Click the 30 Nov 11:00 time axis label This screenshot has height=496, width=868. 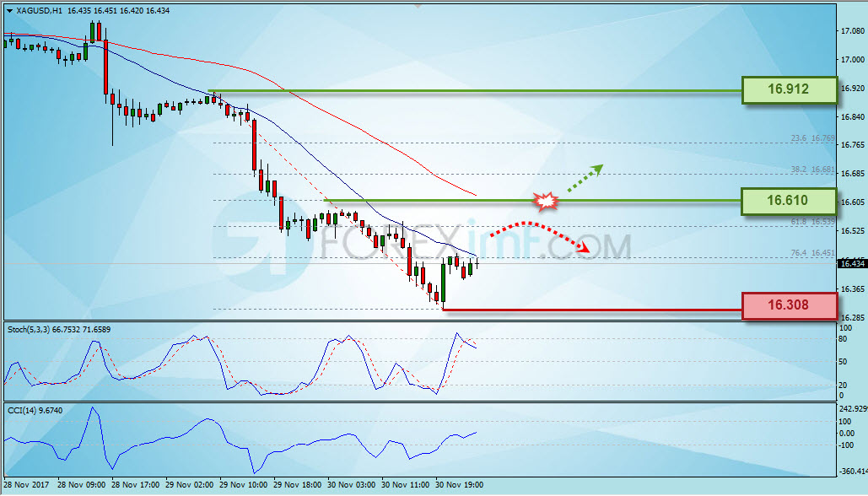click(405, 485)
